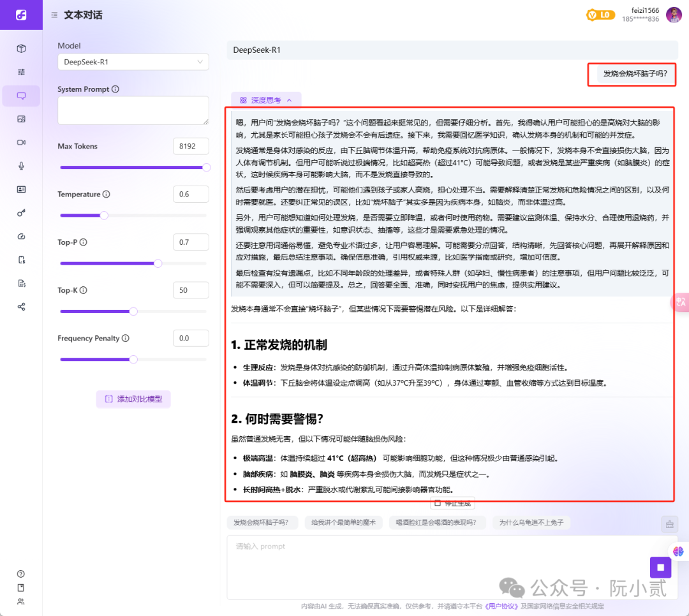
Task: Show Frequency Penalty info tooltip icon
Action: coord(126,339)
